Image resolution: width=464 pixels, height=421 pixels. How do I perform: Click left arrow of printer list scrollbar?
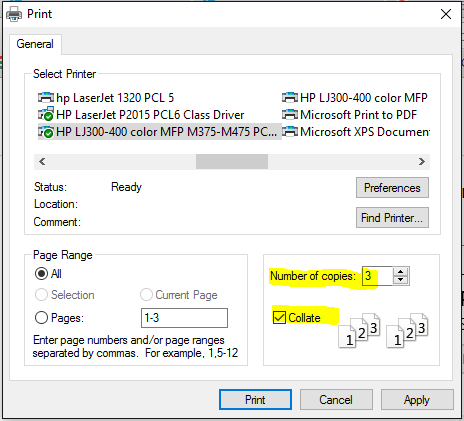(42, 162)
